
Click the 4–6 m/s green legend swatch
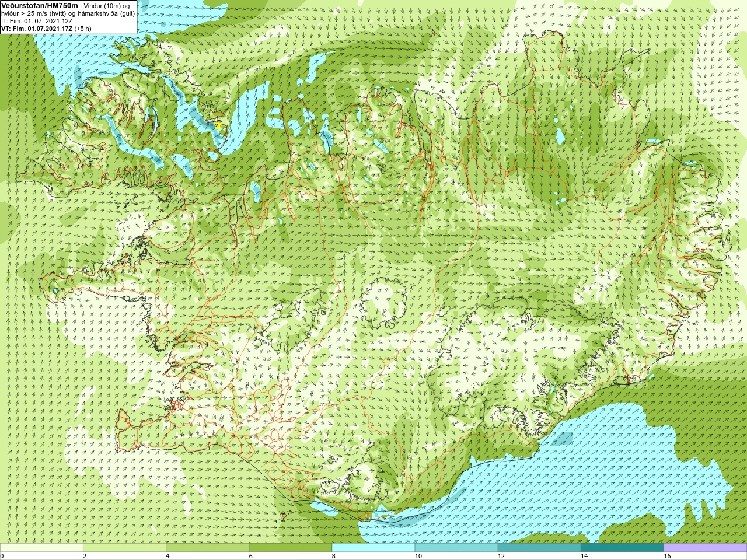(x=207, y=548)
